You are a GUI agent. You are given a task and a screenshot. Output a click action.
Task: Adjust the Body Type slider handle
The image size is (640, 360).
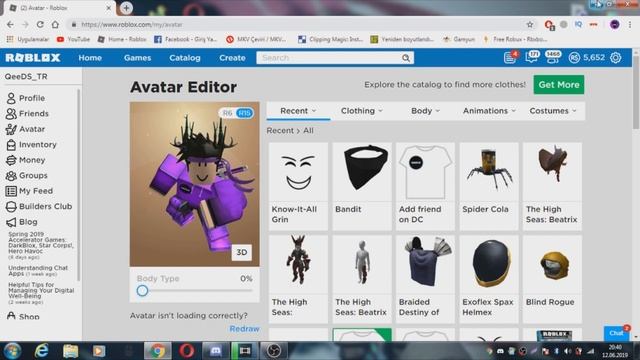[x=142, y=291]
